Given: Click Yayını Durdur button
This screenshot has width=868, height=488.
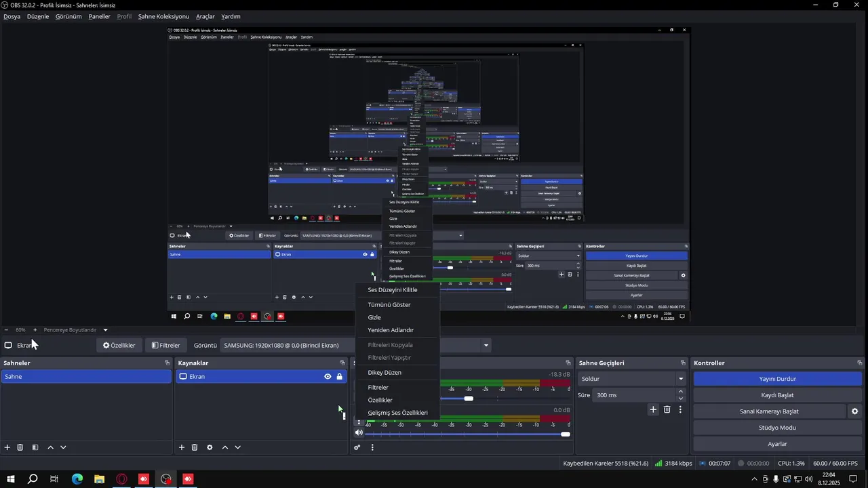Looking at the screenshot, I should pyautogui.click(x=777, y=379).
